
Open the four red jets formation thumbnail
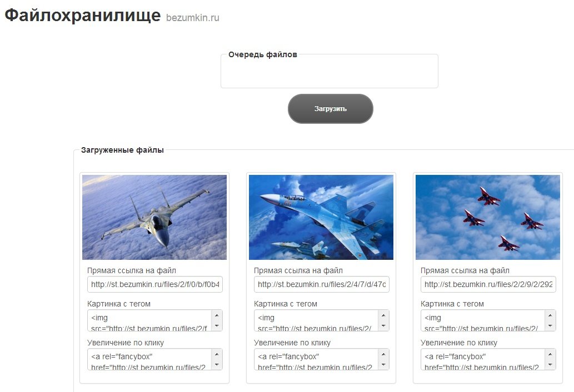pos(488,217)
